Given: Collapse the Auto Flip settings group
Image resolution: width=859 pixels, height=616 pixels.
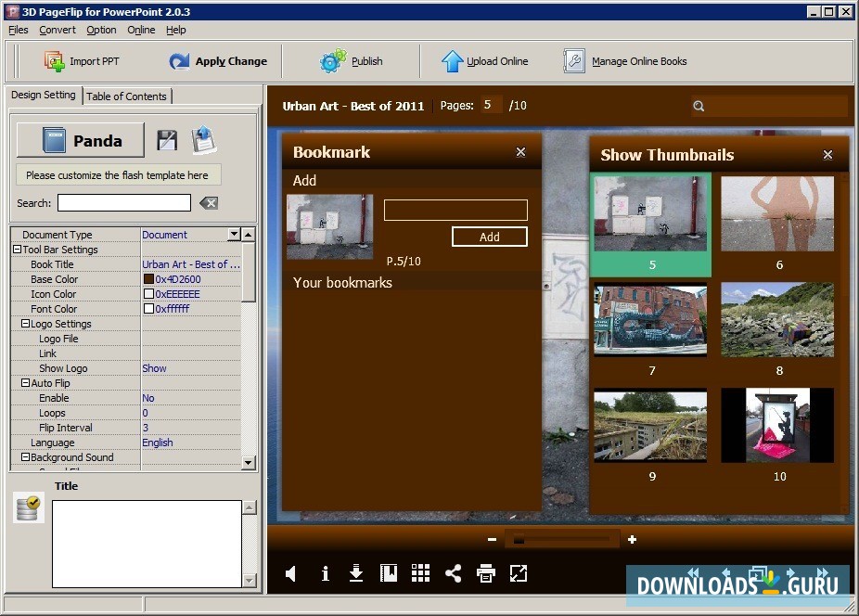Looking at the screenshot, I should pyautogui.click(x=25, y=383).
